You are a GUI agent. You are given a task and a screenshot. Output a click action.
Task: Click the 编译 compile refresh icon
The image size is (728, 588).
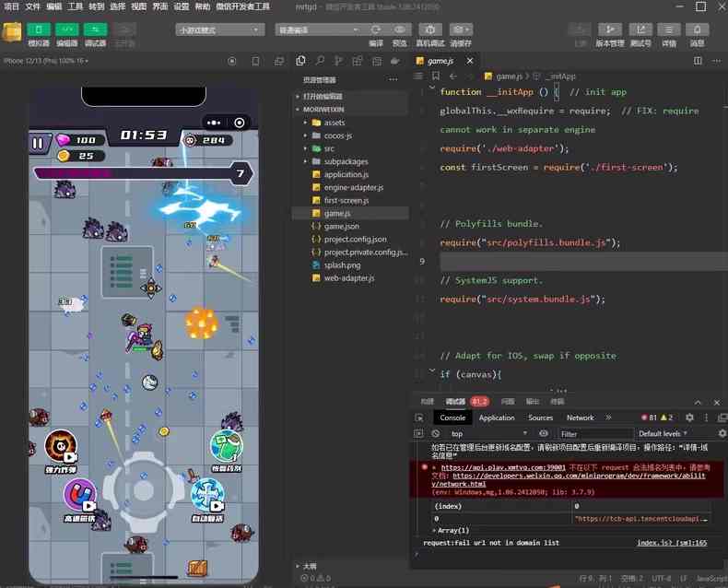point(376,29)
